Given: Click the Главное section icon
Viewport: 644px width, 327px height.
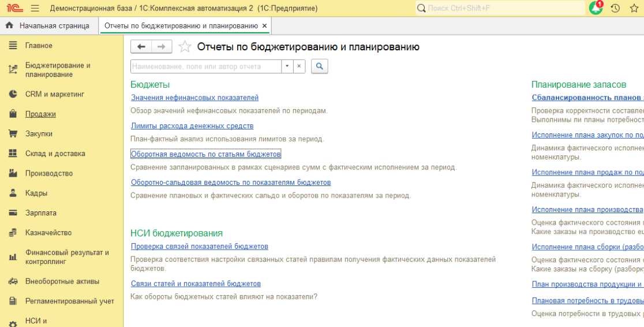Looking at the screenshot, I should click(x=13, y=45).
